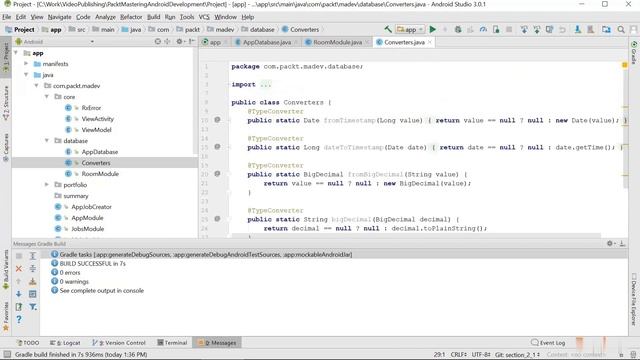Click collapse all icon in Messages
640x360 pixels.
coord(33,269)
